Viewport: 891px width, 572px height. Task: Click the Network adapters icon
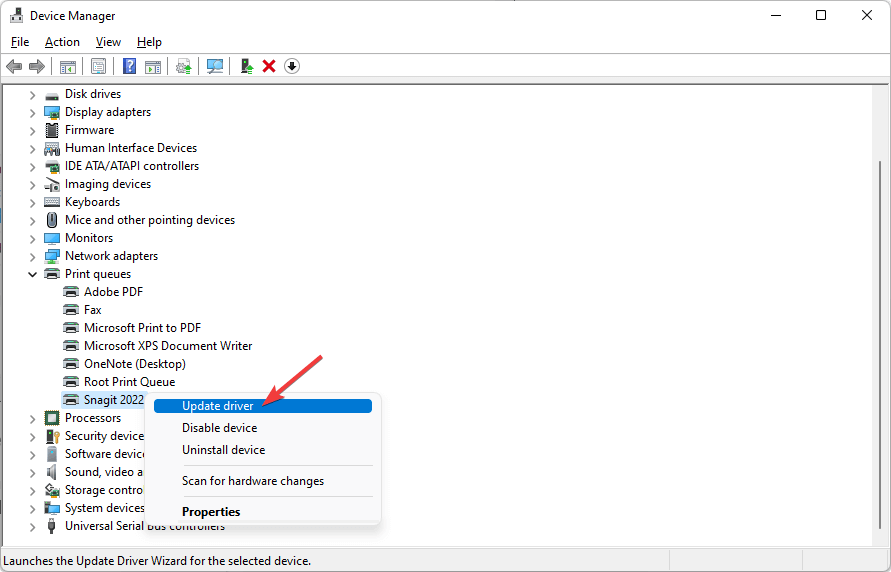(52, 256)
